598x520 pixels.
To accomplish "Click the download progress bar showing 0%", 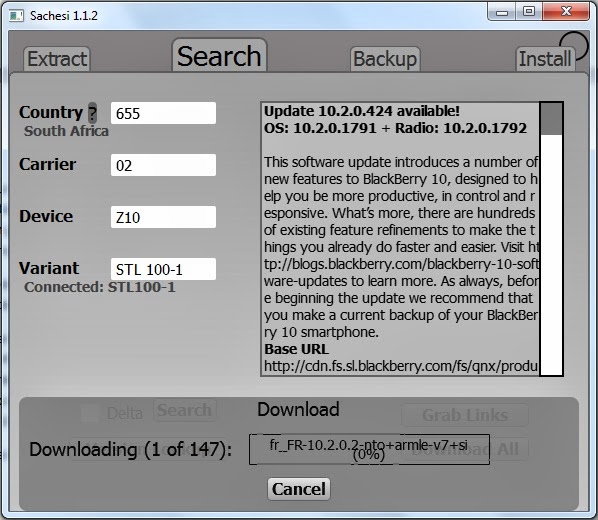I will (369, 449).
